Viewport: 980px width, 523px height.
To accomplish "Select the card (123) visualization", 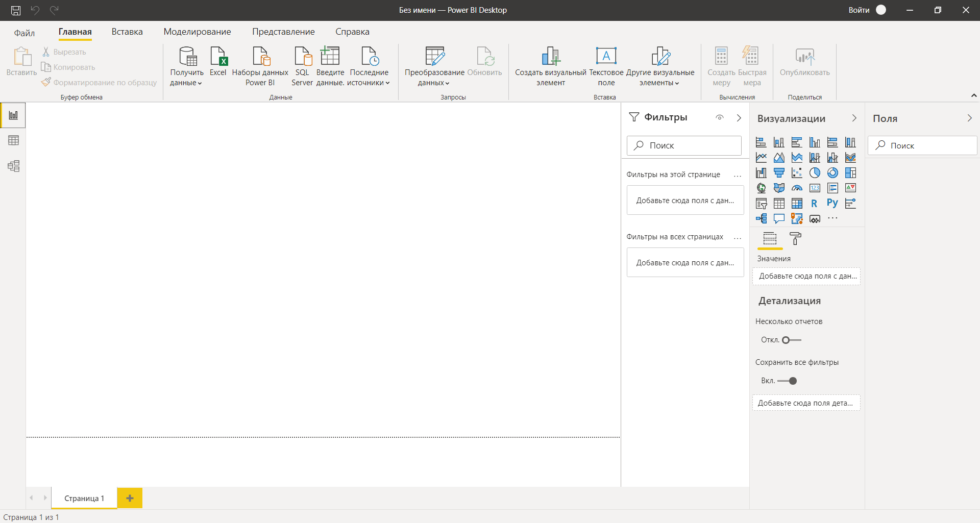I will point(815,188).
